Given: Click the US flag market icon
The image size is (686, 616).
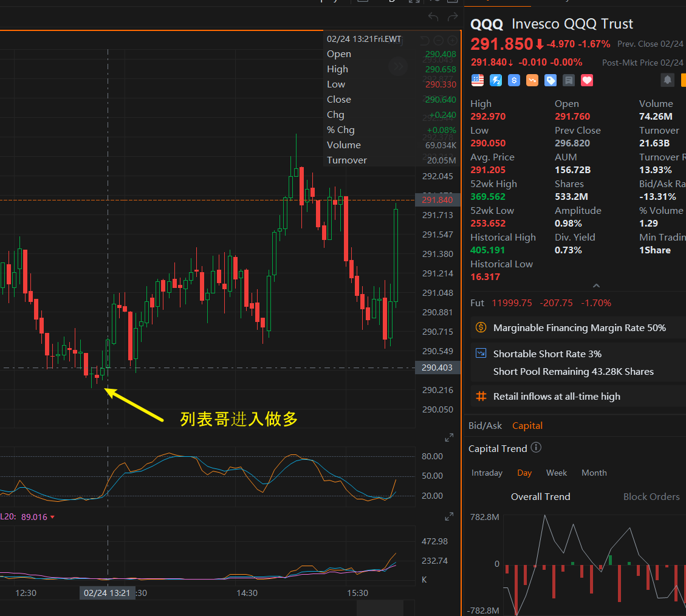Looking at the screenshot, I should (x=478, y=80).
